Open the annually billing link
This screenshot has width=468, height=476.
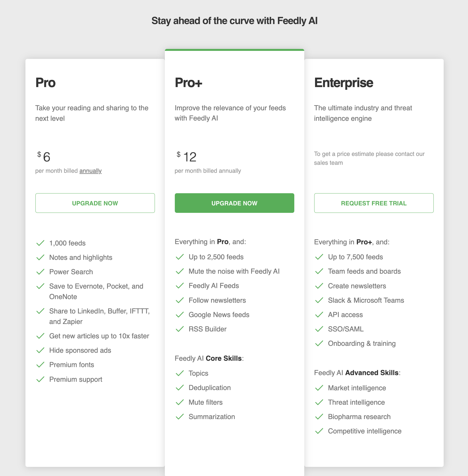[90, 171]
